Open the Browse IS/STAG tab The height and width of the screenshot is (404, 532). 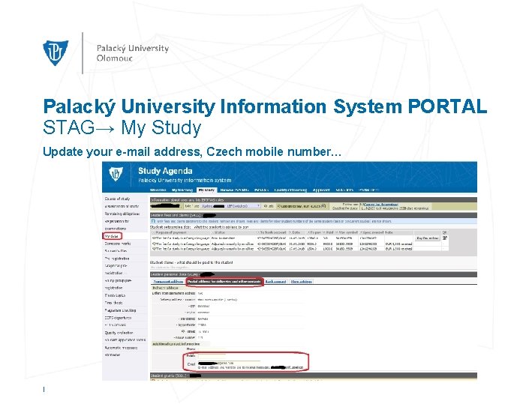point(234,190)
